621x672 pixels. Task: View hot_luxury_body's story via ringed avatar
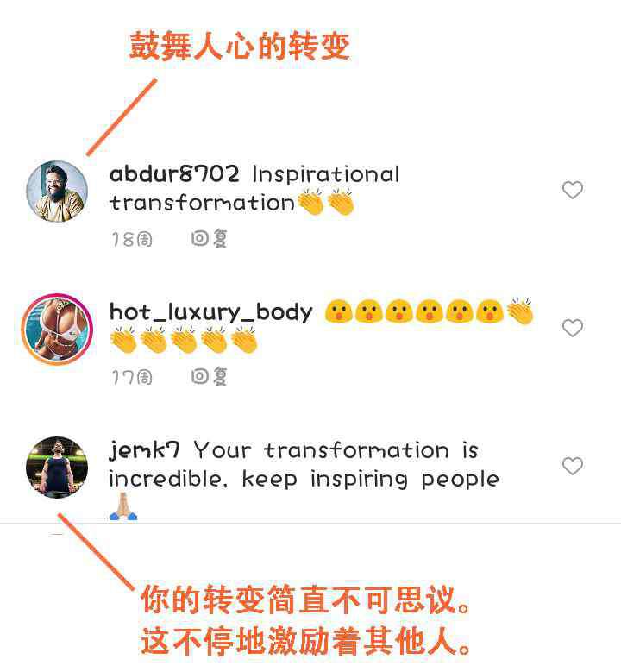[57, 330]
